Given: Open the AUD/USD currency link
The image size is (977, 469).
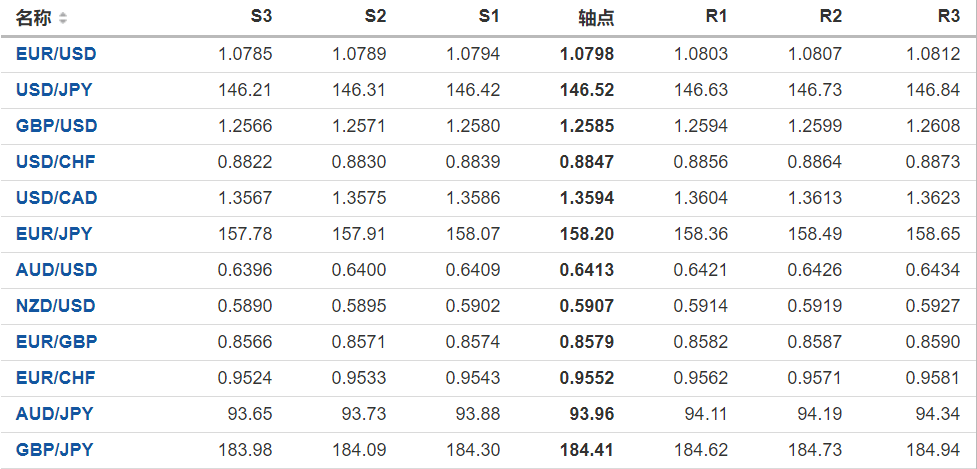Looking at the screenshot, I should click(56, 270).
